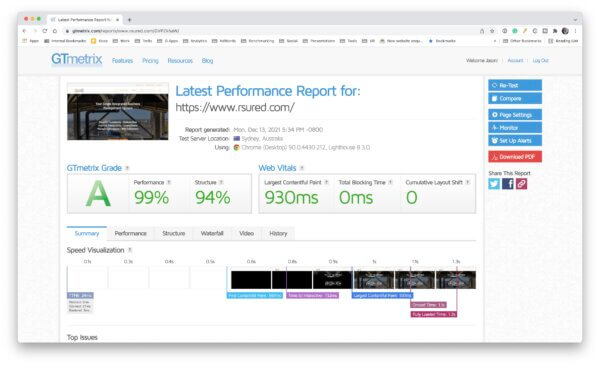Click the Largest Contentful Paint timeline marker
This screenshot has height=366, width=600.
pyautogui.click(x=382, y=295)
